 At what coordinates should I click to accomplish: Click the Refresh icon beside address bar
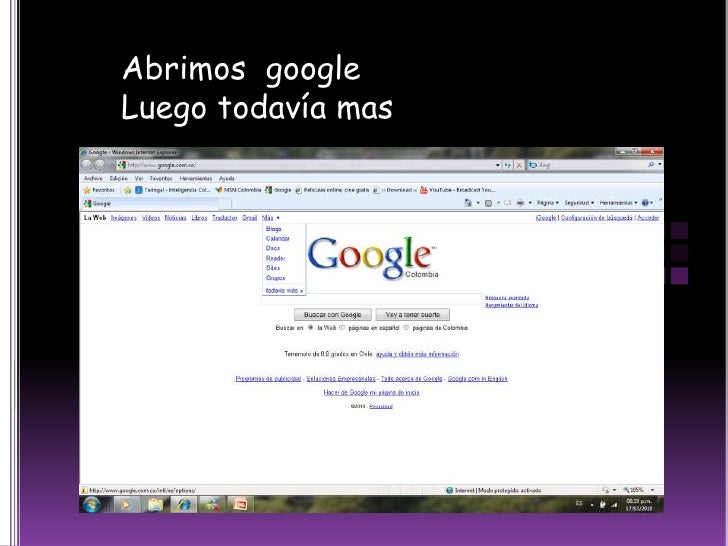(x=507, y=165)
